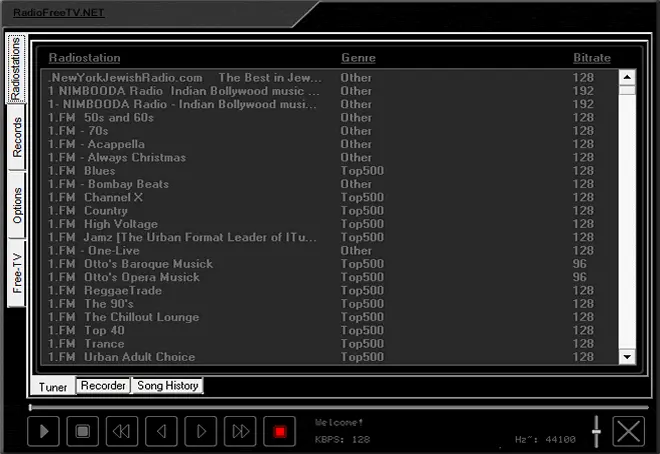Screen dimensions: 660x454
Task: Select 1.FM 50s and 60s station
Action: coord(330,118)
